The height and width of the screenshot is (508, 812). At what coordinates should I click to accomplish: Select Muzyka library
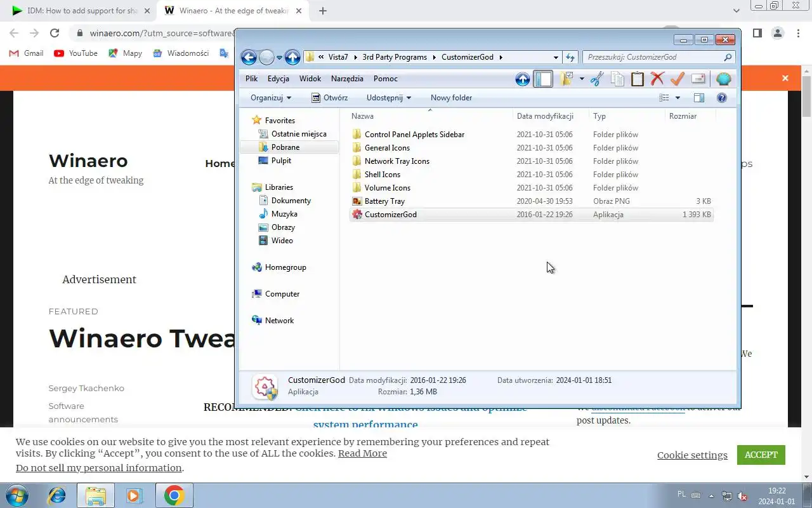(x=284, y=214)
